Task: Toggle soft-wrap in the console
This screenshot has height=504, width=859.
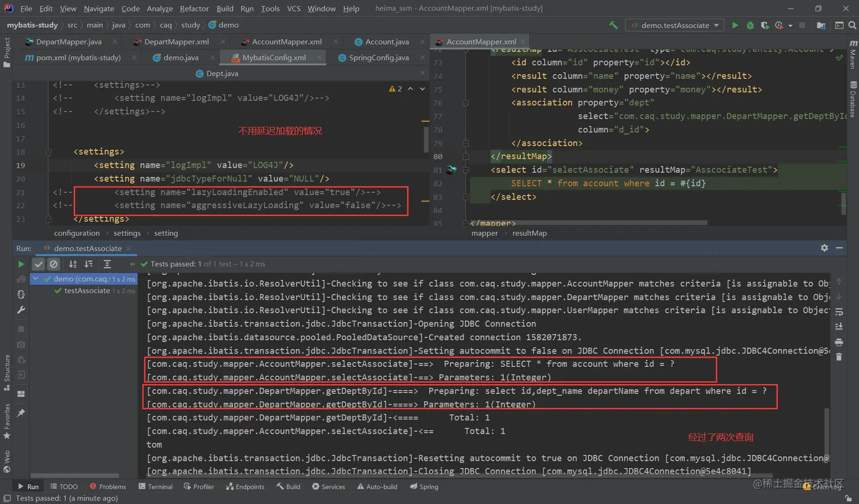Action: 839,312
